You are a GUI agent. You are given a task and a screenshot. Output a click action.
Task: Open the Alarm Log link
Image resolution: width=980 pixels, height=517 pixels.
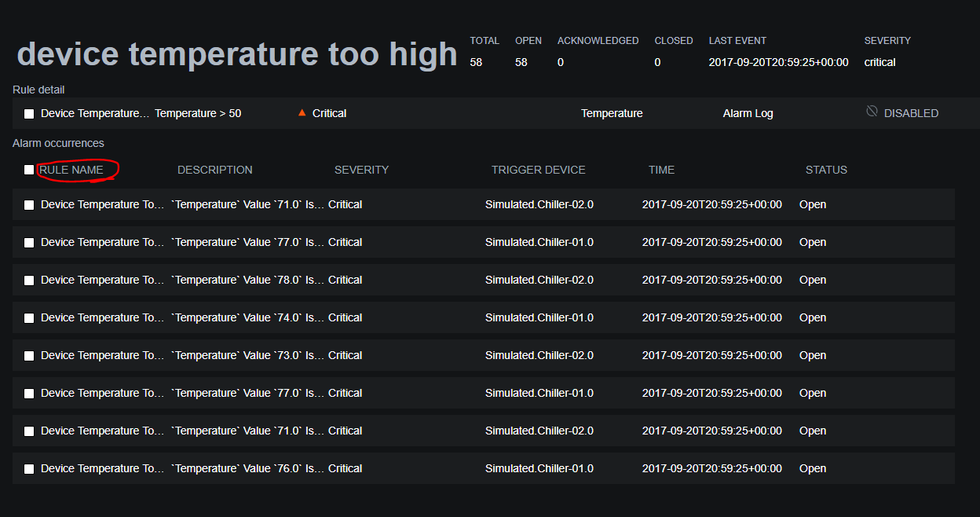coord(748,113)
